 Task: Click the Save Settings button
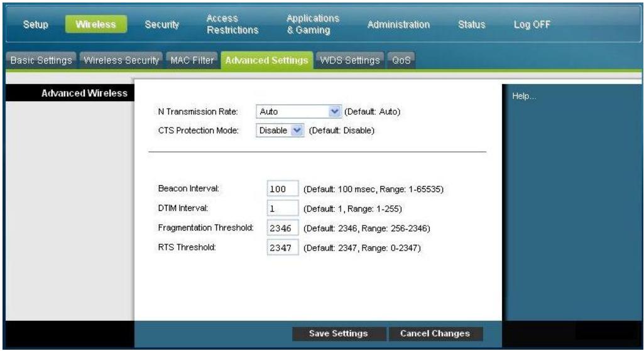339,333
